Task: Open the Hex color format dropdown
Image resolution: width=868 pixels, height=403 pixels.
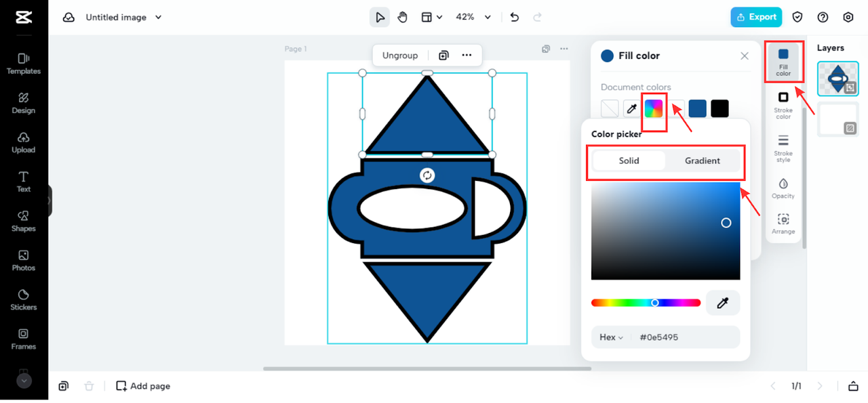Action: (x=611, y=337)
